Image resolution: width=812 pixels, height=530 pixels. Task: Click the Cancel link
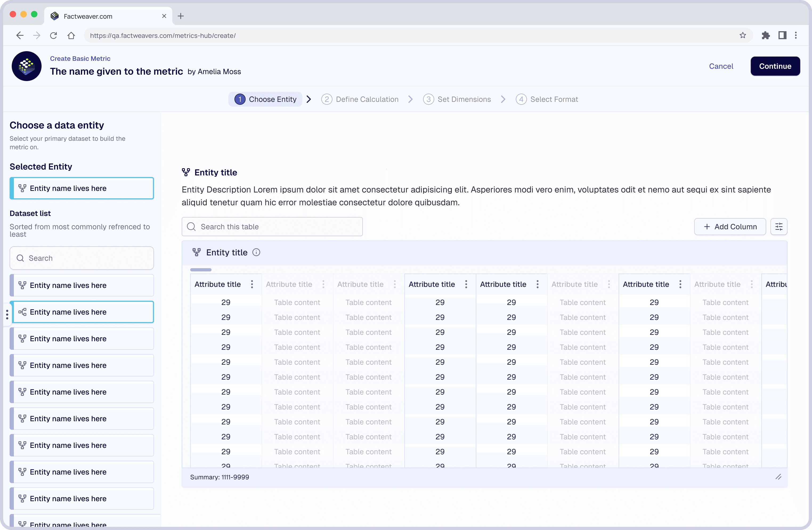click(x=721, y=66)
